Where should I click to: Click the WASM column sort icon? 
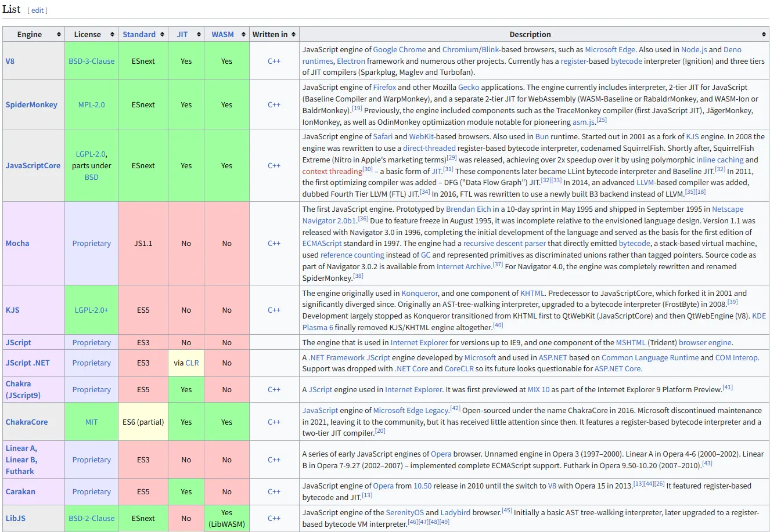coord(244,35)
